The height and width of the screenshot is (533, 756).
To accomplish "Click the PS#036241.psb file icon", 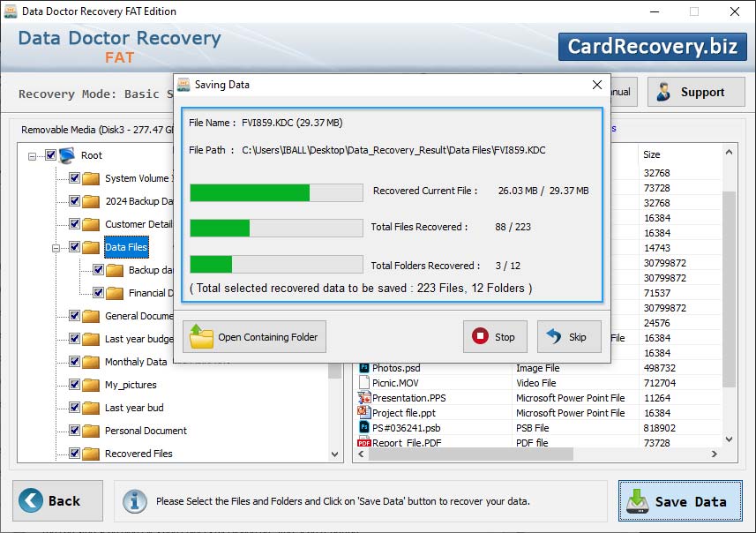I will point(364,427).
